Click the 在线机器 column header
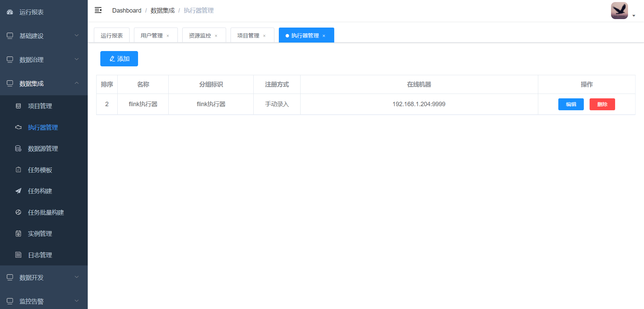Screen dimensions: 644x309 (419, 84)
